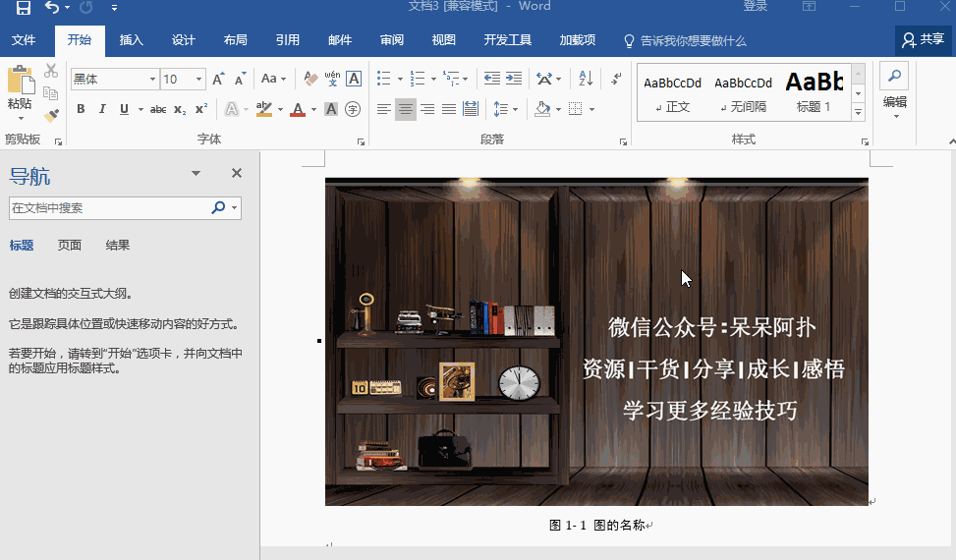Sort paragraphs A to Z icon
This screenshot has height=560, width=956.
(586, 79)
